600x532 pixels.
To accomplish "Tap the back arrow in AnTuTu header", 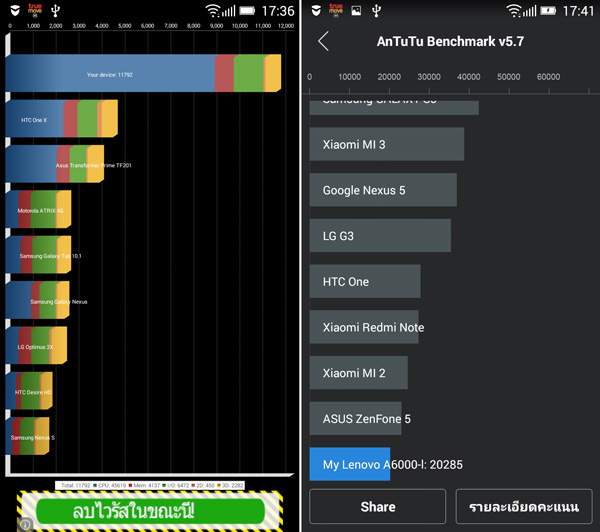I will tap(323, 41).
